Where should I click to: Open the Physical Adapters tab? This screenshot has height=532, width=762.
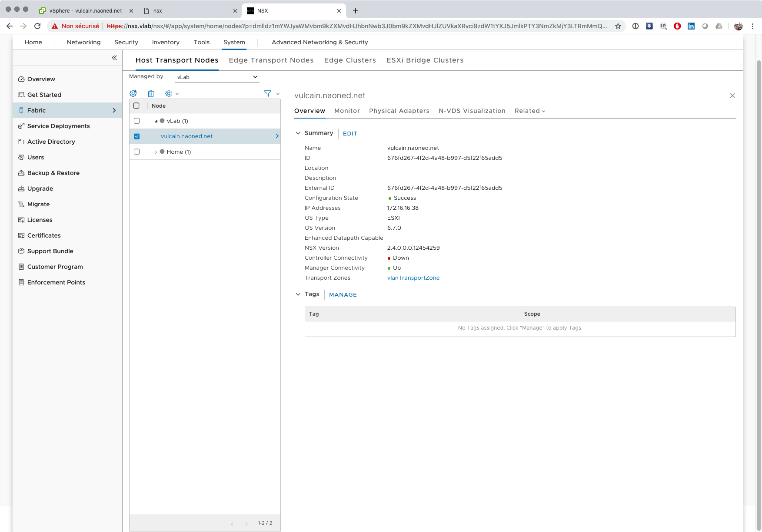(x=399, y=111)
